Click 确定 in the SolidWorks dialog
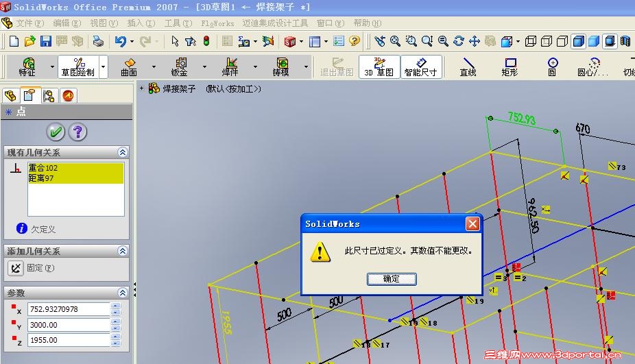Image resolution: width=635 pixels, height=364 pixels. pyautogui.click(x=392, y=279)
